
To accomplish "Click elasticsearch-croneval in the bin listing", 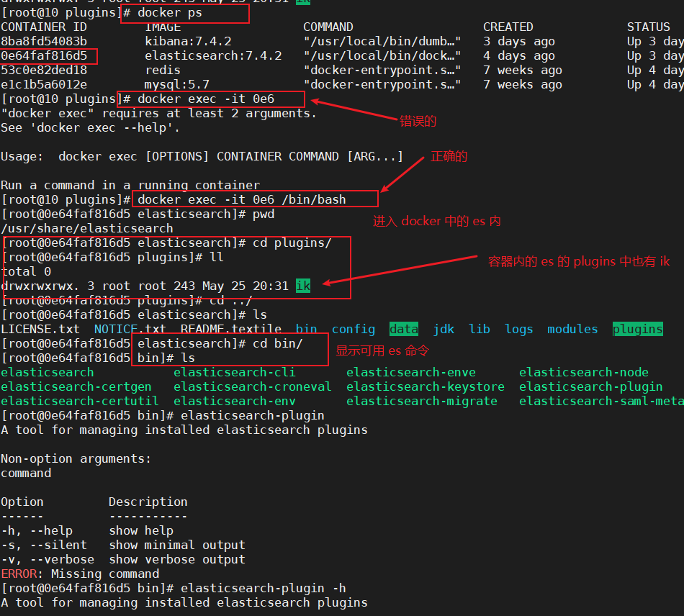I will tap(253, 386).
